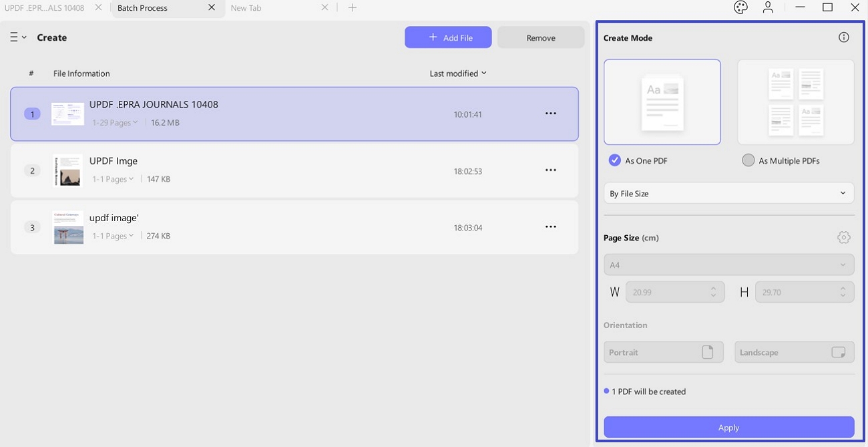The image size is (868, 447).
Task: Open more options for UPDF .EPRA JOURNALS 10408
Action: point(551,114)
